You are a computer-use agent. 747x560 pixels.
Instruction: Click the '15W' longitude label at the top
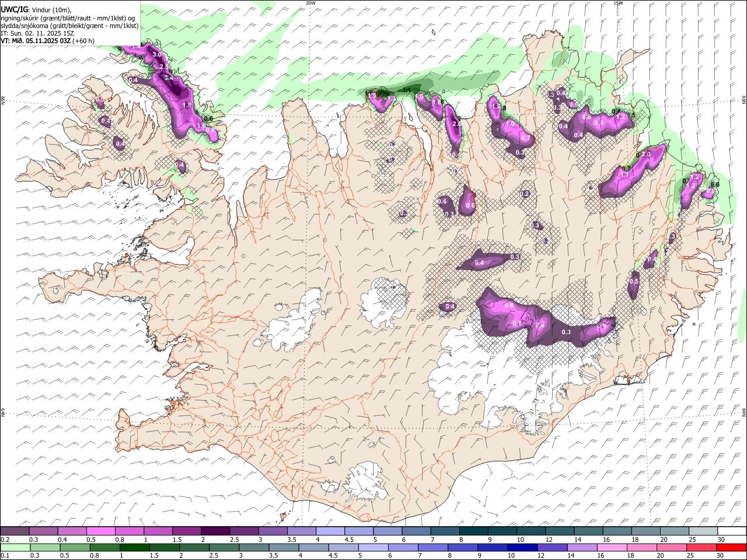tap(618, 3)
